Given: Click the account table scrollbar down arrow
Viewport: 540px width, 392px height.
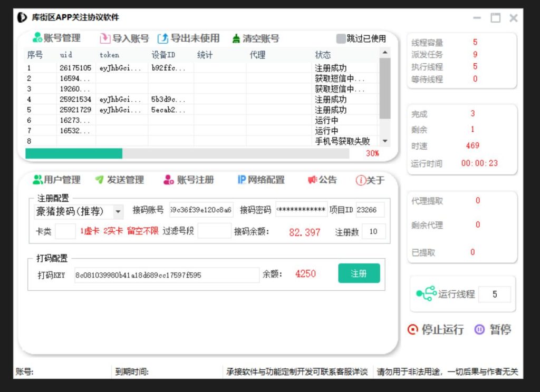Looking at the screenshot, I should [x=384, y=141].
